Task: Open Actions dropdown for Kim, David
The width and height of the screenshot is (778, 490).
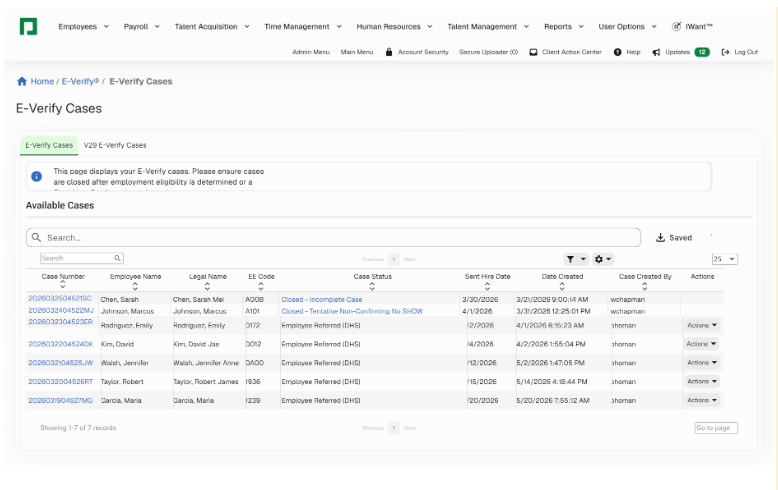Action: tap(702, 344)
